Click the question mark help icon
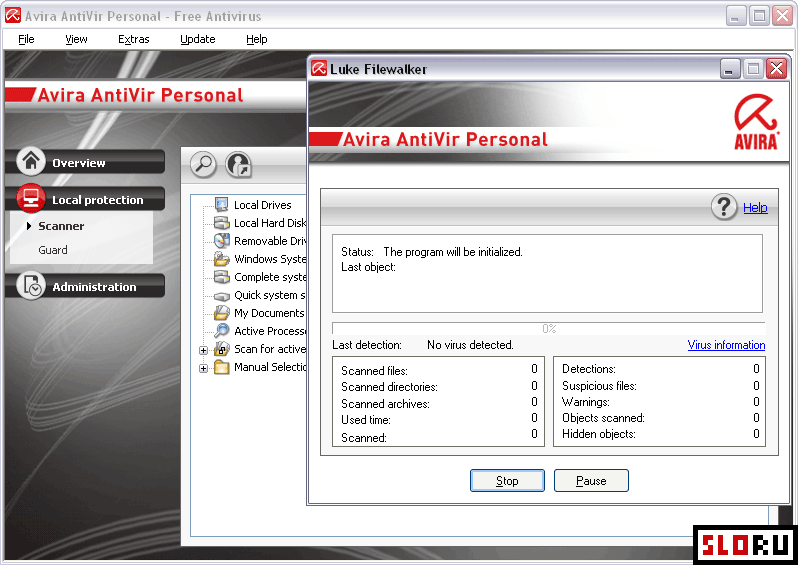 [x=724, y=207]
